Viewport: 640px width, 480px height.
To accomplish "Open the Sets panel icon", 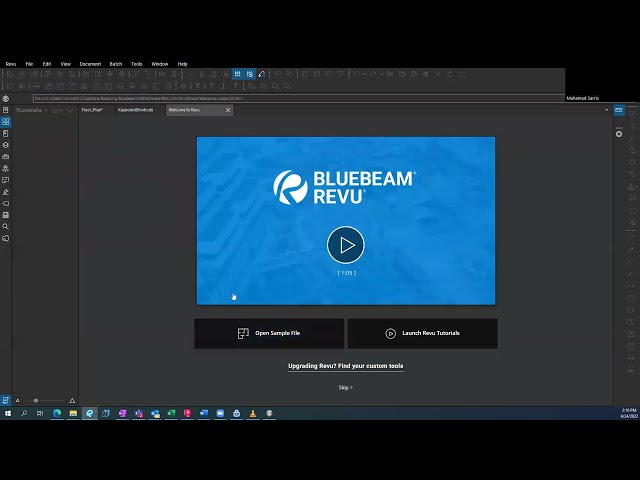I will click(6, 215).
